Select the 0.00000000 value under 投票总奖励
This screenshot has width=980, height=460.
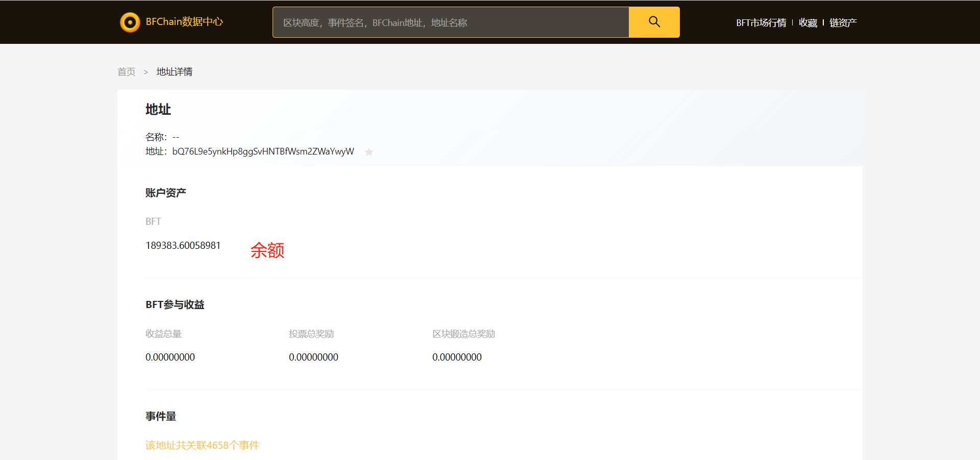point(313,357)
